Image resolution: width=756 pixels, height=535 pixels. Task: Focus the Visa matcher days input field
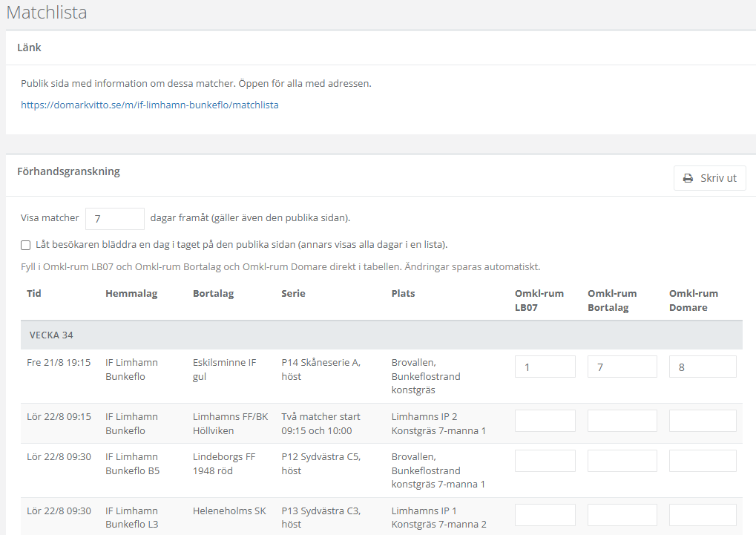pyautogui.click(x=115, y=219)
